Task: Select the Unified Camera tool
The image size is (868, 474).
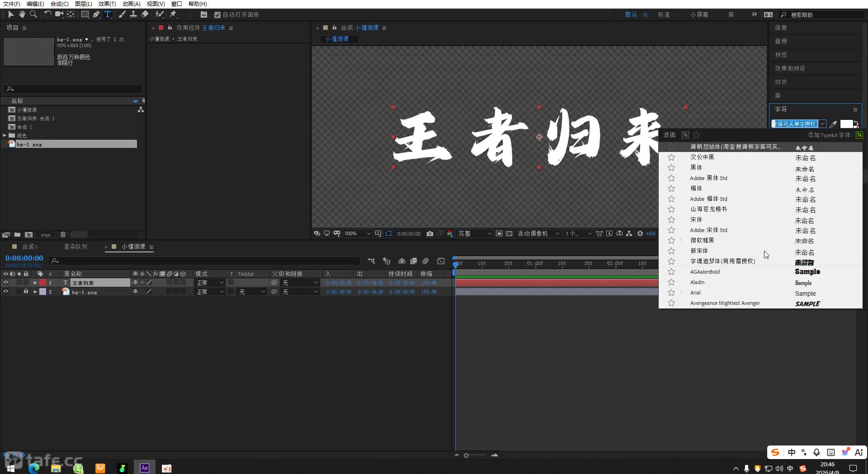Action: [59, 14]
